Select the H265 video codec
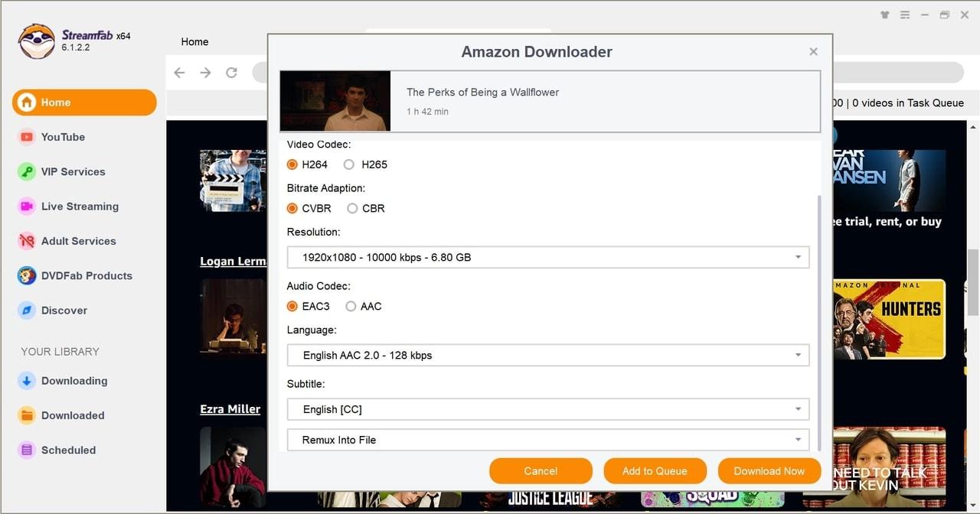The height and width of the screenshot is (514, 980). (349, 164)
